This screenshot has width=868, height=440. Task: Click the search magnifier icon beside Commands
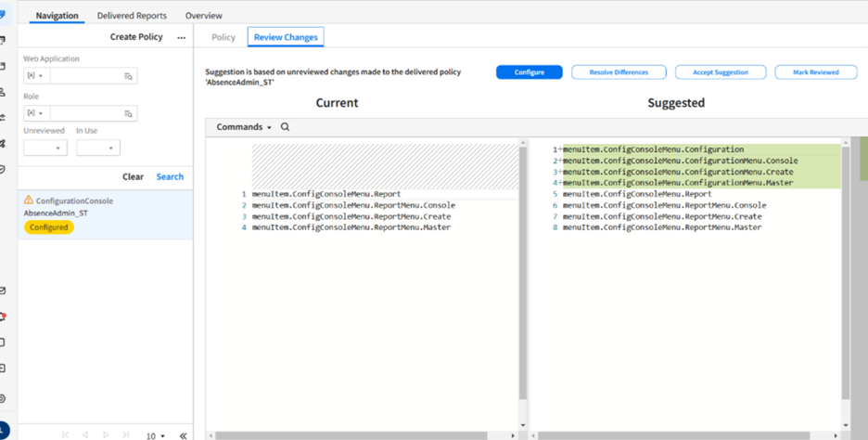click(x=285, y=127)
